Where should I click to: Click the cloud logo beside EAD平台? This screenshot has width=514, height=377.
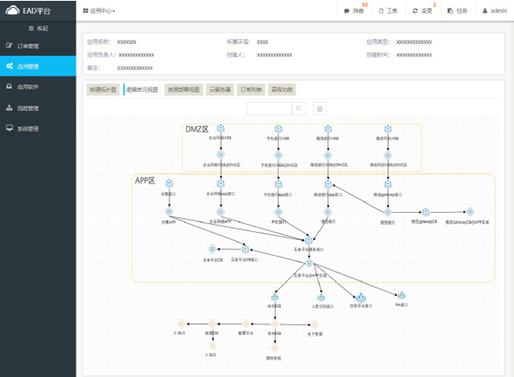pyautogui.click(x=13, y=10)
